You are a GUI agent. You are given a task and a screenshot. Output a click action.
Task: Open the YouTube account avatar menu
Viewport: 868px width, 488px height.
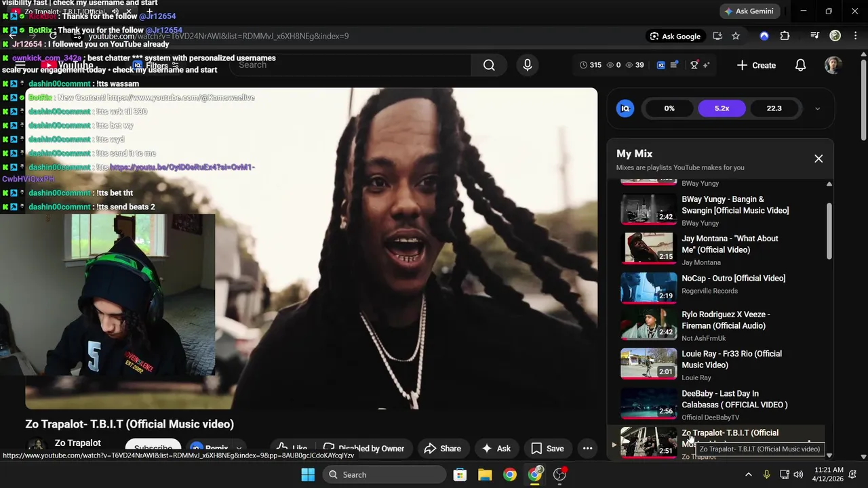click(x=833, y=65)
